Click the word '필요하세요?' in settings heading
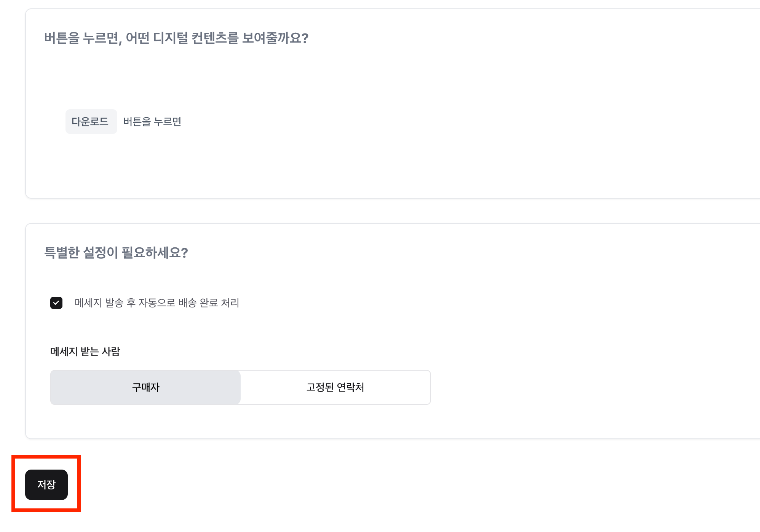760x532 pixels. click(x=155, y=252)
